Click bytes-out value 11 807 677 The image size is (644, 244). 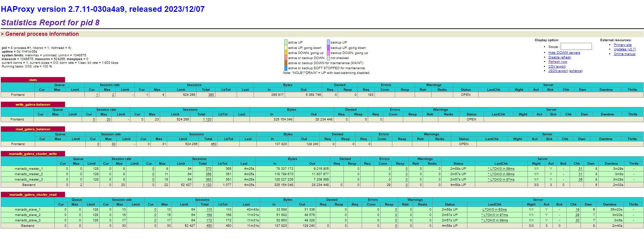pos(320,174)
